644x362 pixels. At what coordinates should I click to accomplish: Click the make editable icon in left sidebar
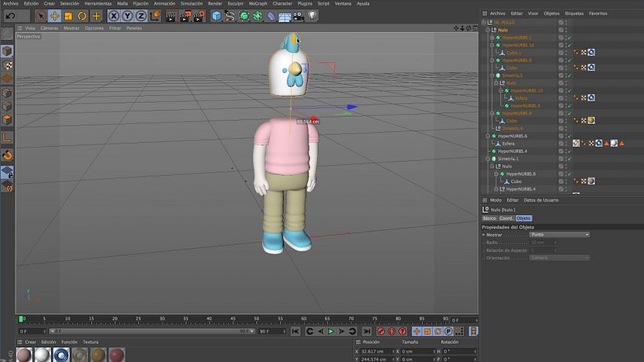point(7,34)
